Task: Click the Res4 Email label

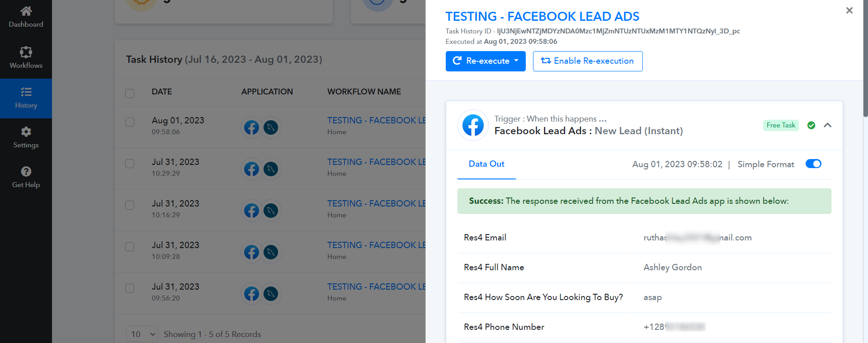Action: point(485,238)
